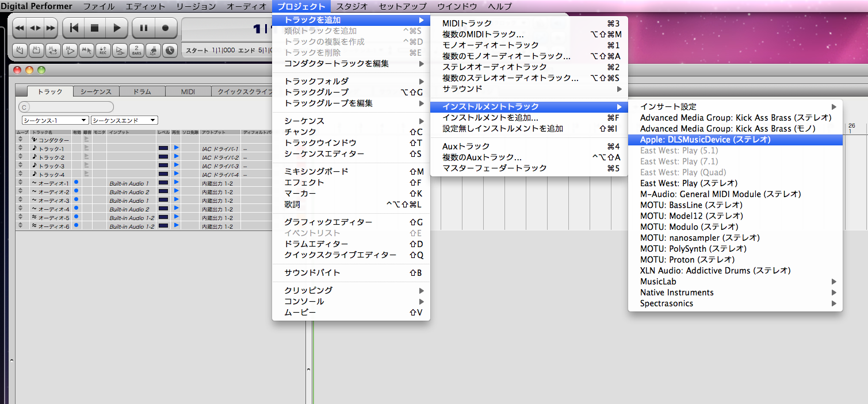Open the ウインドウ menu

[457, 6]
